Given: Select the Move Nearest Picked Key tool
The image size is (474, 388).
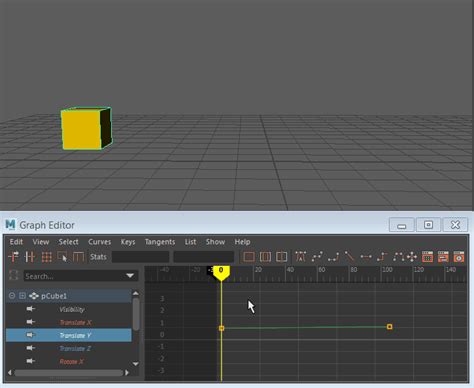Looking at the screenshot, I should click(13, 257).
